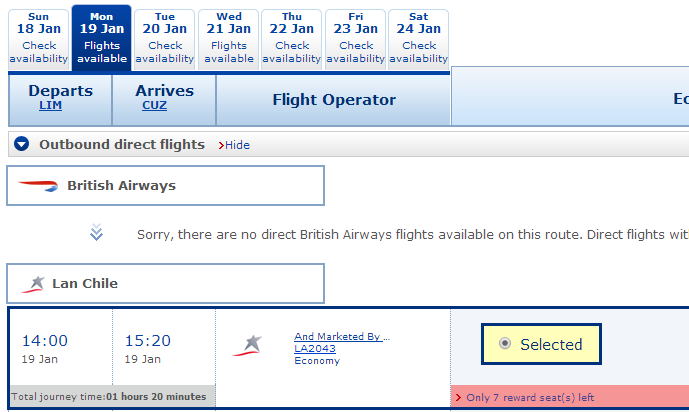Screen dimensions: 689x412
Task: Click the double down chevron icon
Action: (x=96, y=232)
